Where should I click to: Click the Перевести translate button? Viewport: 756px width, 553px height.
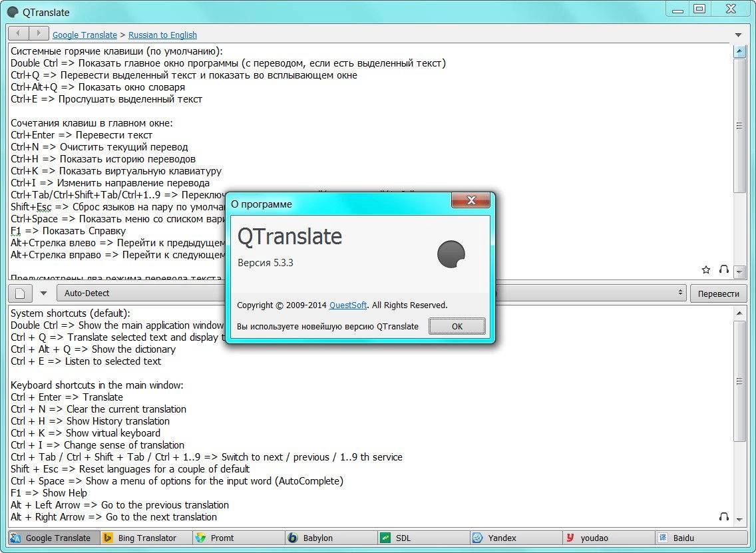718,293
